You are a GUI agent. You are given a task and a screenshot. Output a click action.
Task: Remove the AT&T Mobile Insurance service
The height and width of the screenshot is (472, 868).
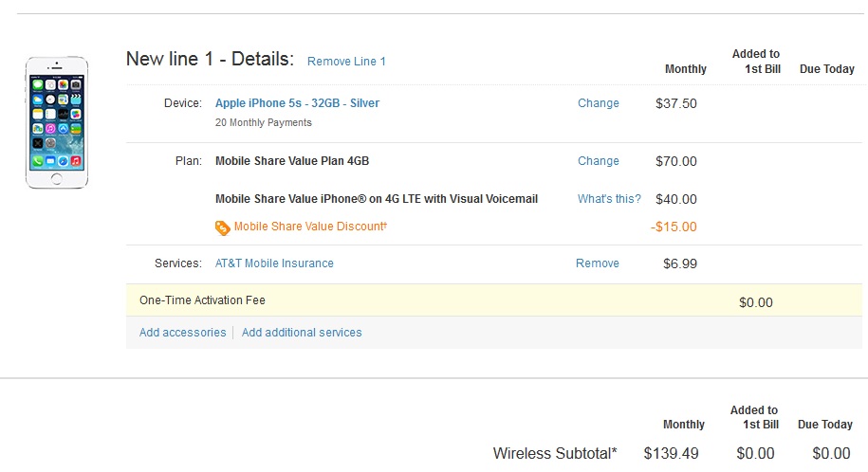pos(598,263)
